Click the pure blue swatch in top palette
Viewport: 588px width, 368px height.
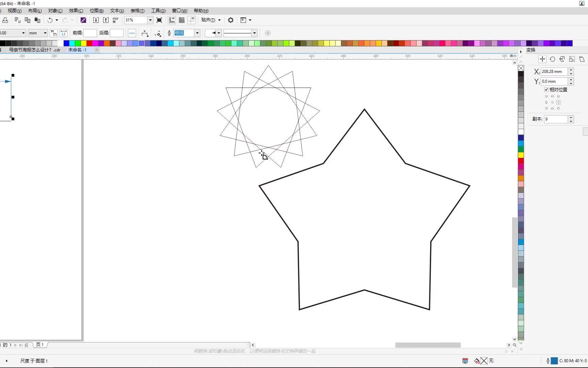[x=66, y=43]
